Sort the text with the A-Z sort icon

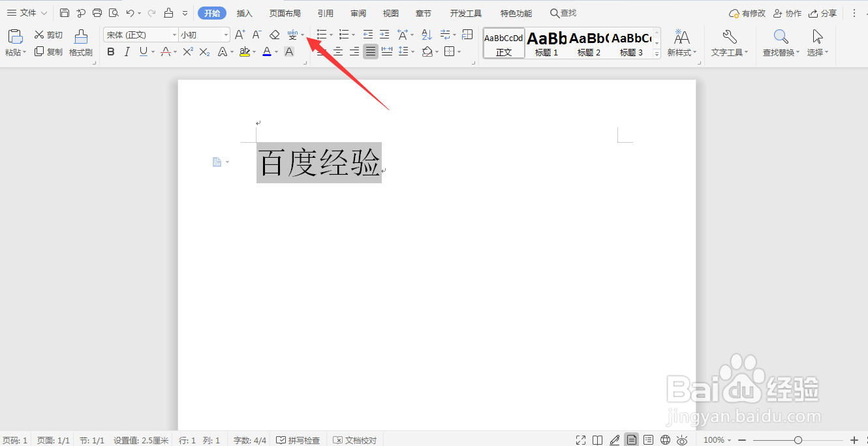coord(427,35)
